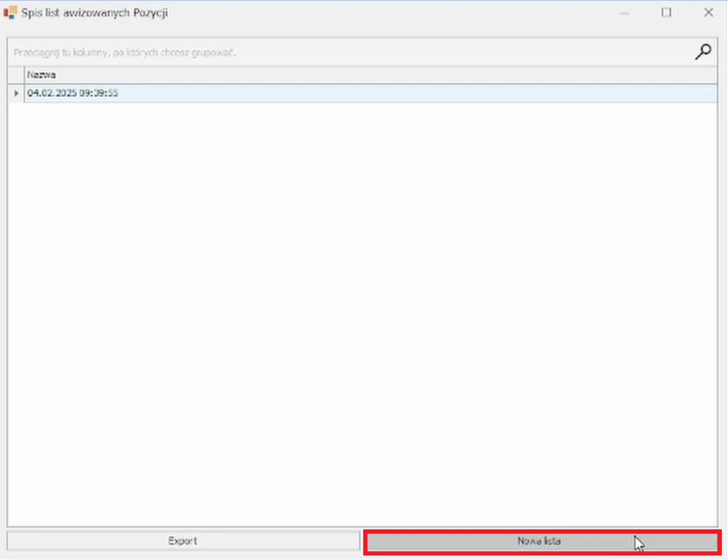Maximize the Spis list awizowanych Pozycji window
The height and width of the screenshot is (560, 728).
pos(666,13)
